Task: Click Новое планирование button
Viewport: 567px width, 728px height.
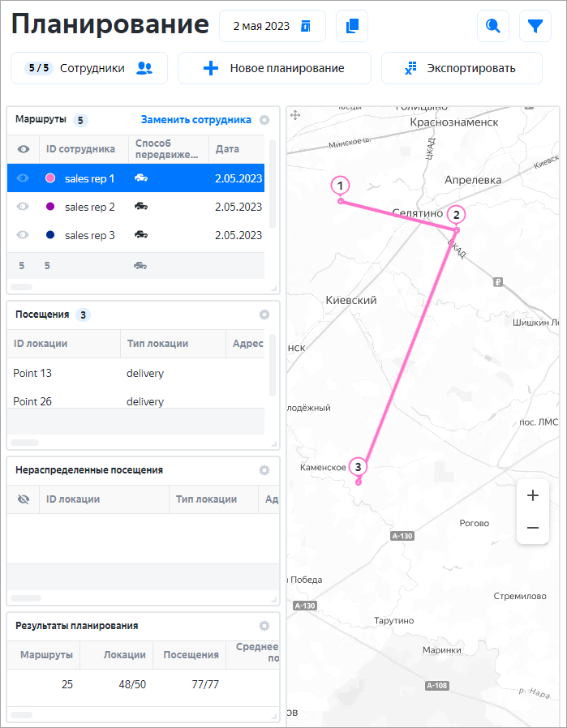Action: click(274, 68)
